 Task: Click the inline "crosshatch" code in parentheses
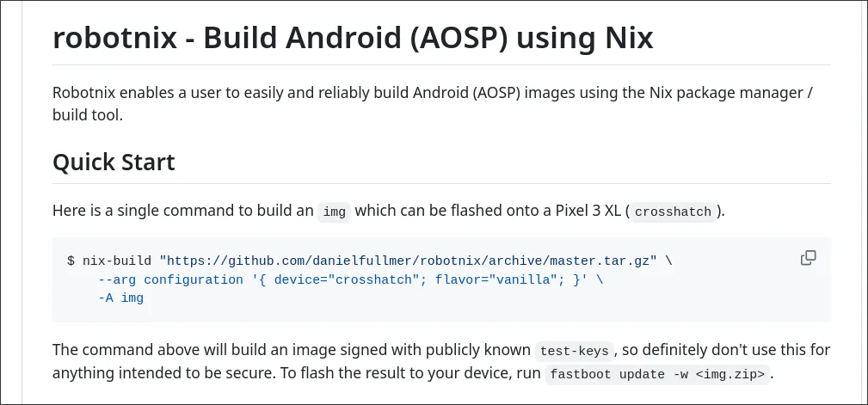674,212
